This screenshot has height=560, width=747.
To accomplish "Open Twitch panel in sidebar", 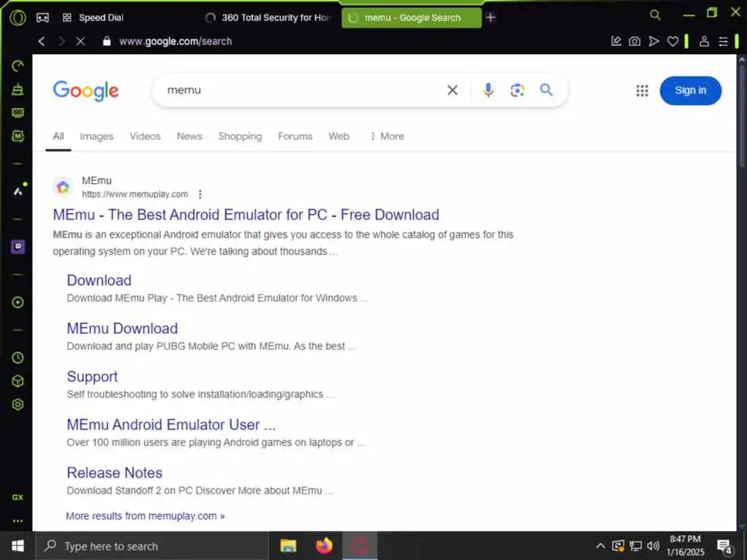I will click(18, 246).
